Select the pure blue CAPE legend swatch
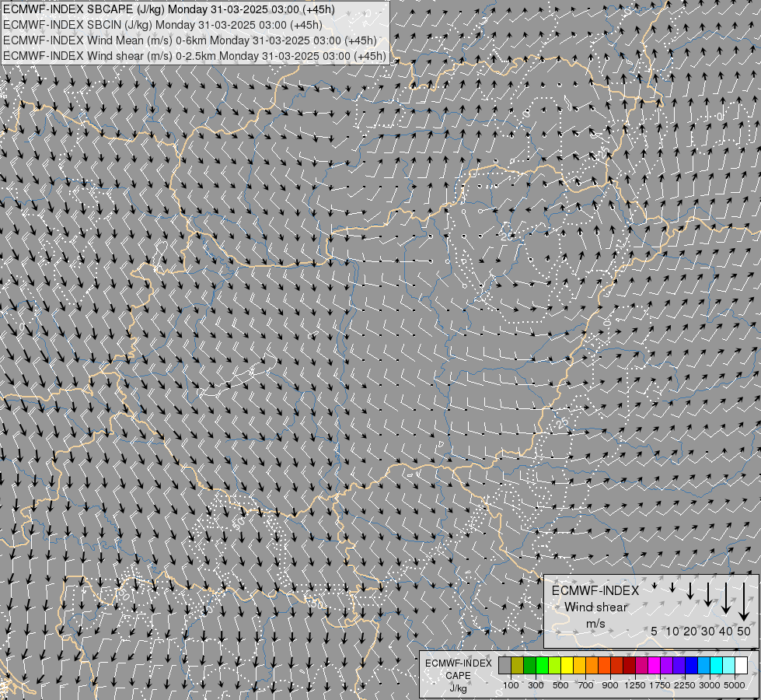The height and width of the screenshot is (700, 761). point(691,666)
